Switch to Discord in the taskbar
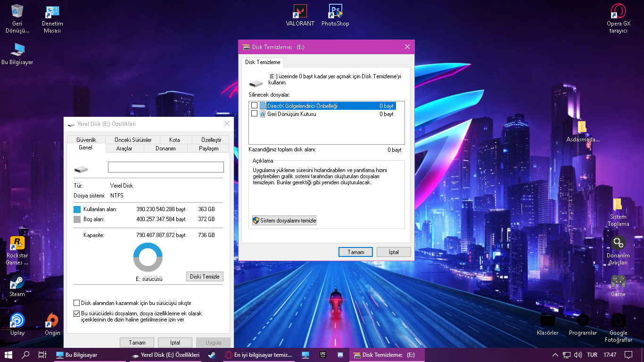The image size is (644, 362). [340, 355]
